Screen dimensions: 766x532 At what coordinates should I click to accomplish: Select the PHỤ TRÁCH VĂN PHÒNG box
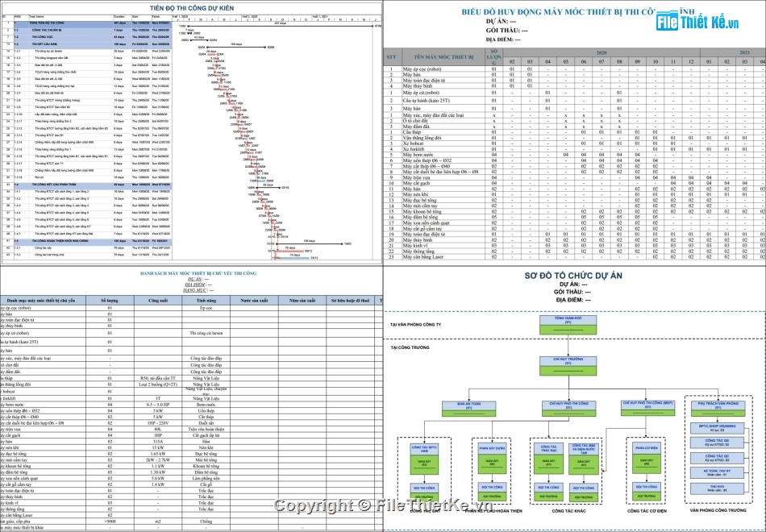718,409
